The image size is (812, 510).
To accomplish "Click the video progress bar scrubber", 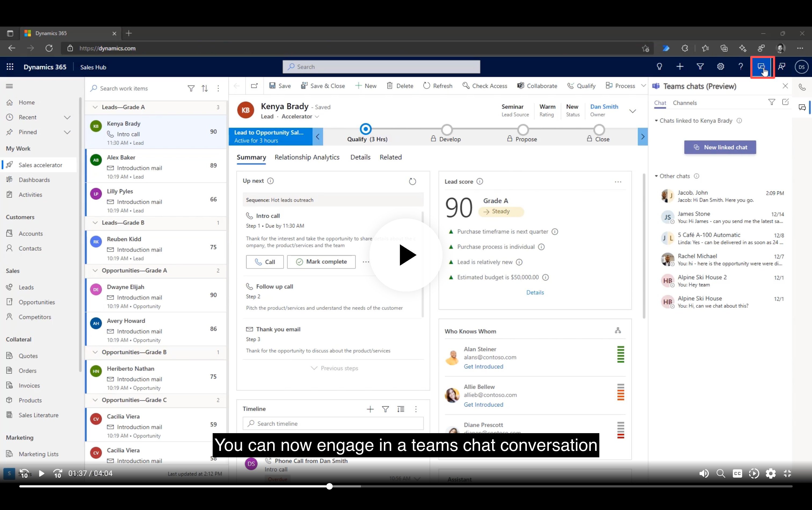I will pos(329,486).
